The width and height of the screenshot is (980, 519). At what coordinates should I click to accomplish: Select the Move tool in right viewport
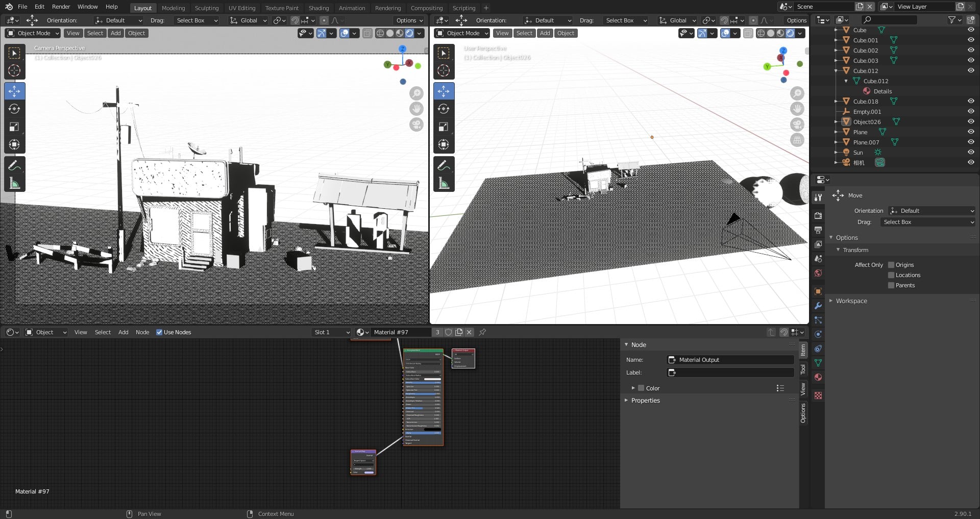click(444, 91)
